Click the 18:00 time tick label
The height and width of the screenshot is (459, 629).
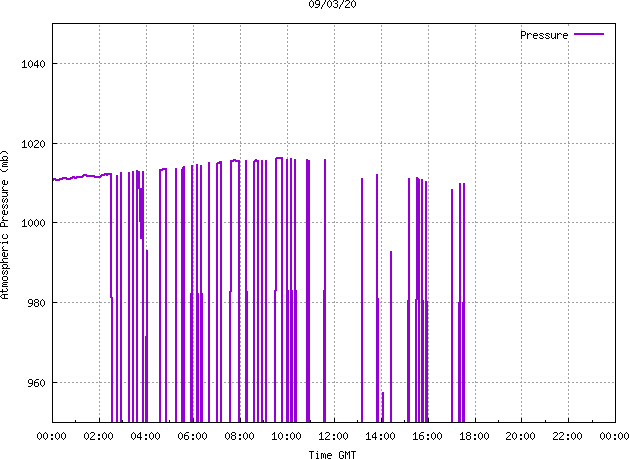pyautogui.click(x=474, y=436)
